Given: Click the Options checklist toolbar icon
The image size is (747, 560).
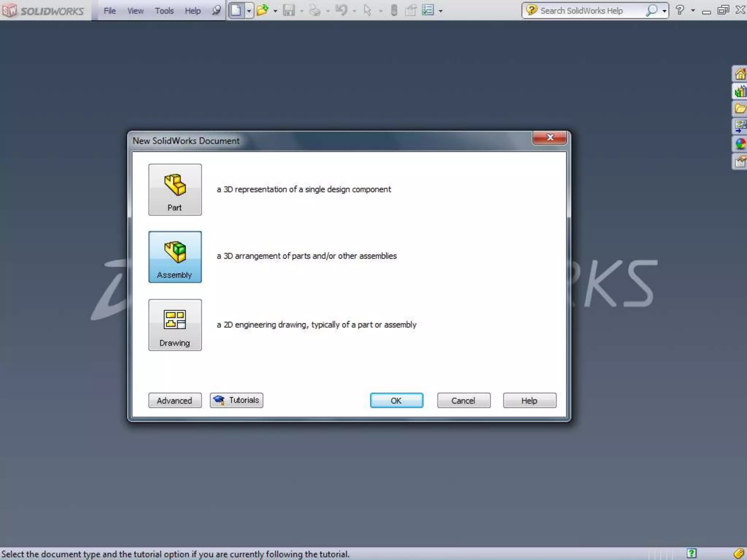Looking at the screenshot, I should point(427,10).
